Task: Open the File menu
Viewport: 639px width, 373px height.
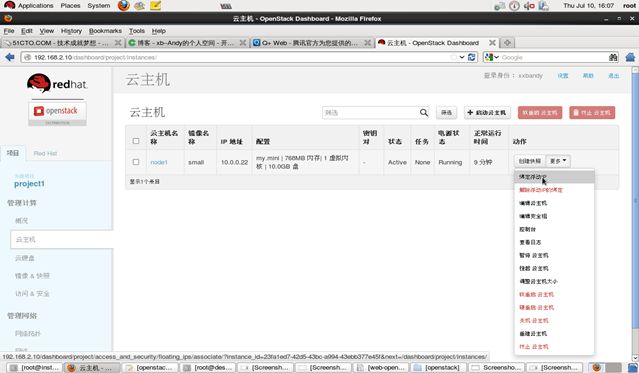Action: pyautogui.click(x=9, y=31)
